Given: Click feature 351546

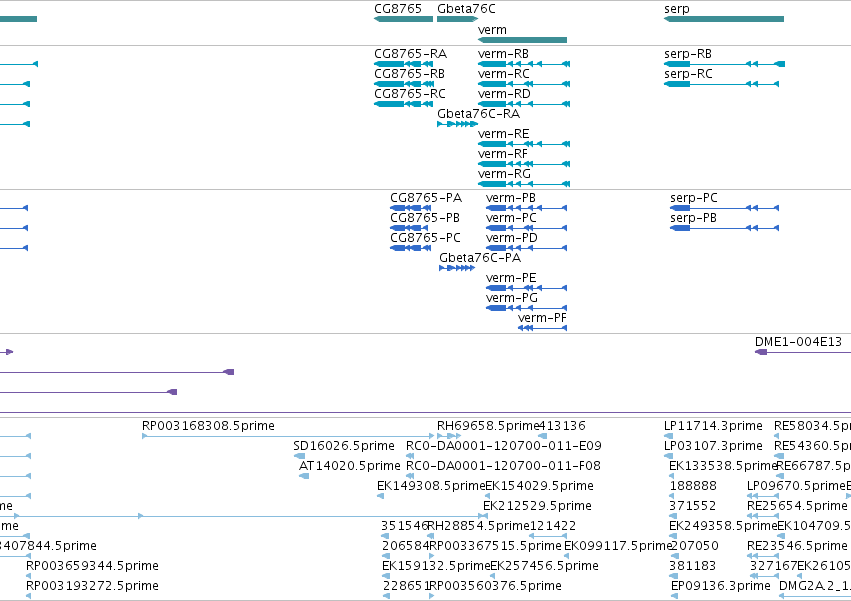Looking at the screenshot, I should coord(385,536).
